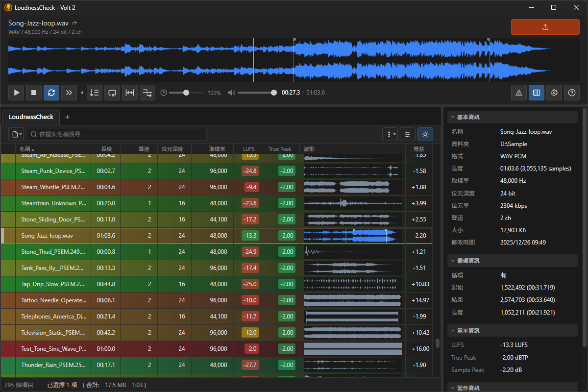
Task: Select the Television_Static row
Action: coord(217,333)
